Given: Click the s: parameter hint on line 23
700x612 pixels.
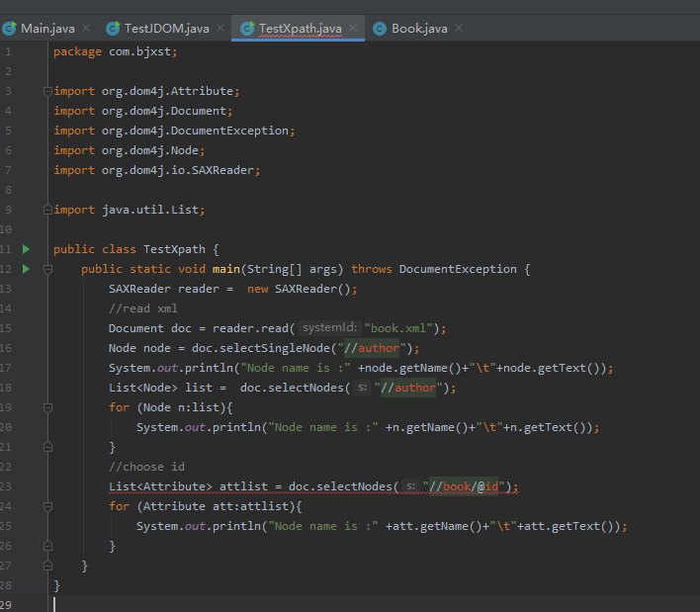Looking at the screenshot, I should click(x=410, y=486).
